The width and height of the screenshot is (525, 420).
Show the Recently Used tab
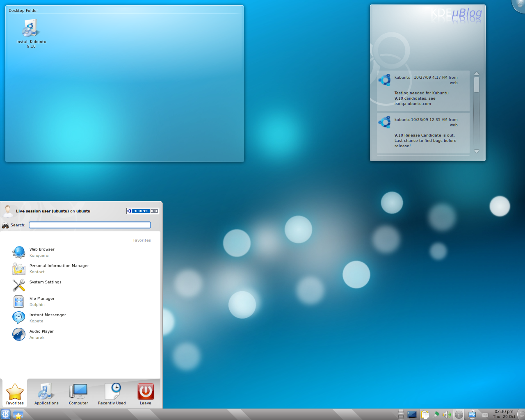click(x=112, y=394)
